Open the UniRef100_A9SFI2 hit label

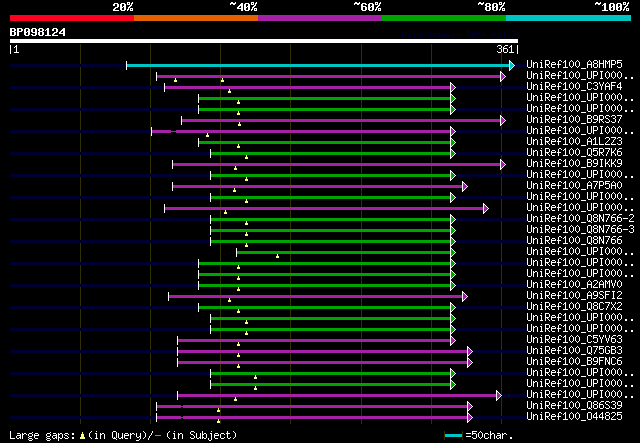coord(574,296)
